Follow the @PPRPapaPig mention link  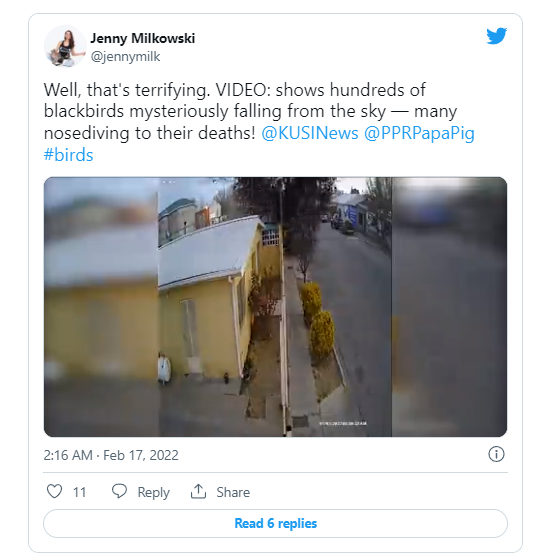click(419, 133)
